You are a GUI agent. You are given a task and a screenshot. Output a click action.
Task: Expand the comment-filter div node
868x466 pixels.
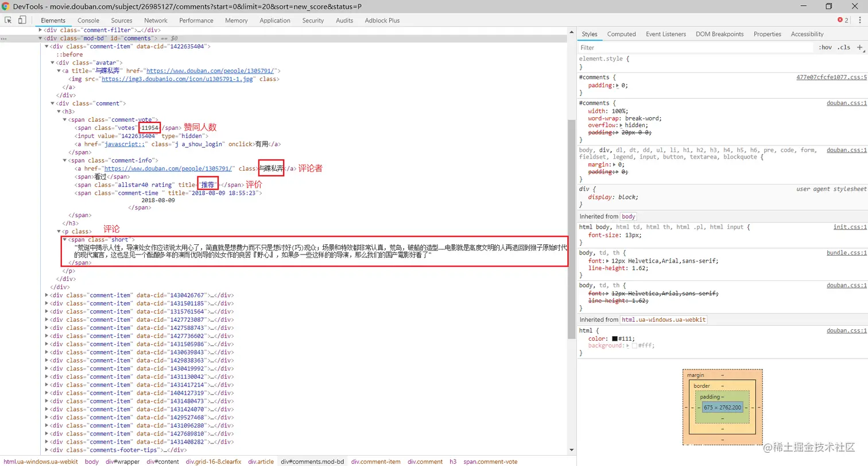(40, 29)
